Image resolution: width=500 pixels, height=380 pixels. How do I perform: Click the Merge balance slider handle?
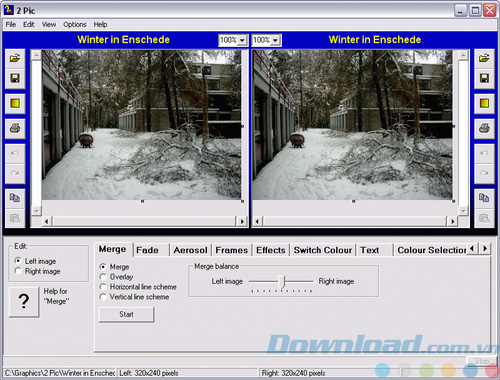pos(282,282)
